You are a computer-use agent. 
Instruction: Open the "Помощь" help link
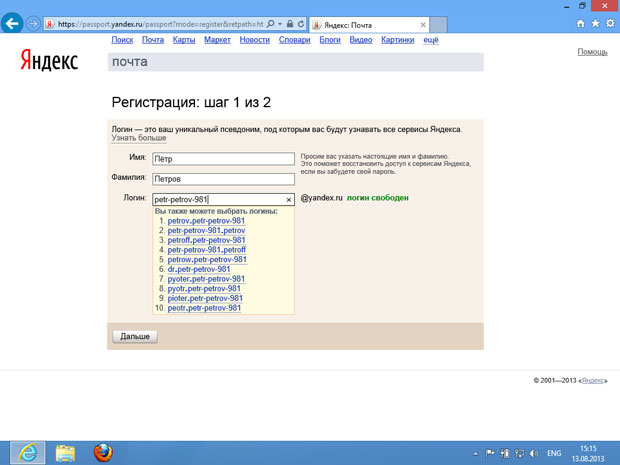coord(592,52)
